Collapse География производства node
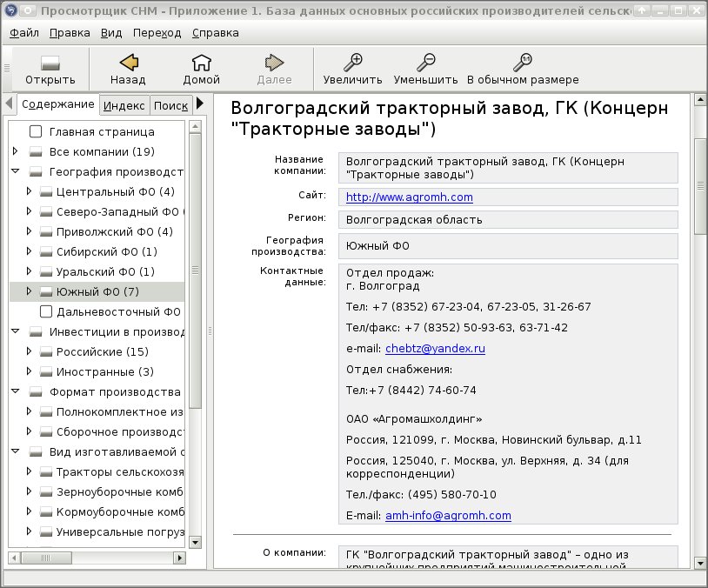The width and height of the screenshot is (708, 588). [x=16, y=171]
